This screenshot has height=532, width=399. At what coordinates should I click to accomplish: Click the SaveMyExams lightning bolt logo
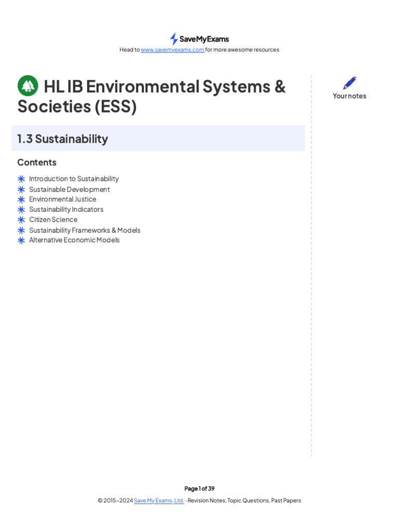tap(174, 39)
